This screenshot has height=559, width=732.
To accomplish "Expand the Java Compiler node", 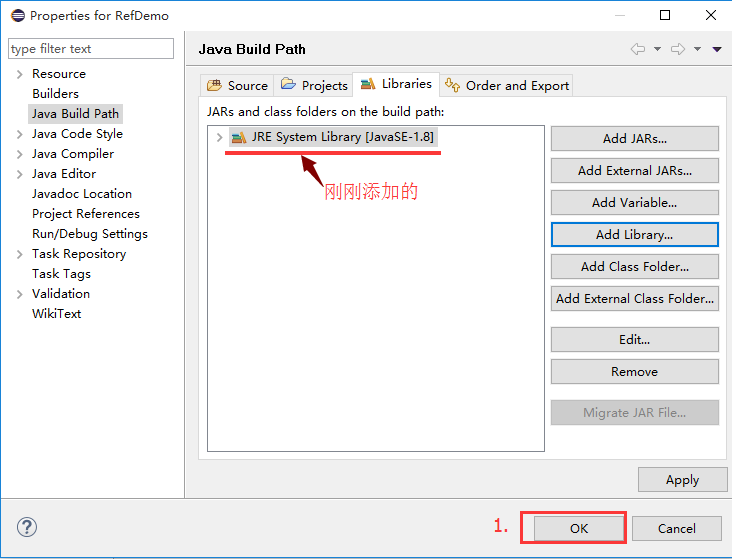I will (x=20, y=155).
